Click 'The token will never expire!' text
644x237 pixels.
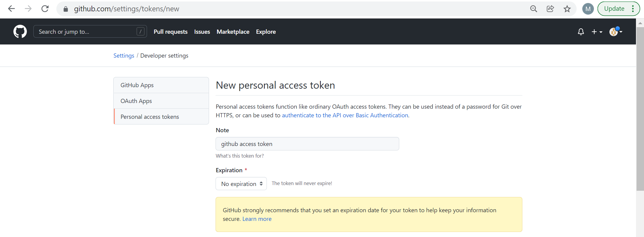pyautogui.click(x=302, y=183)
